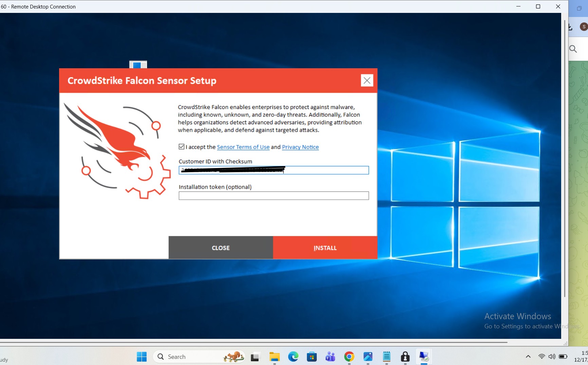Open the Sensor Terms of Use link
Image resolution: width=588 pixels, height=365 pixels.
[x=243, y=147]
